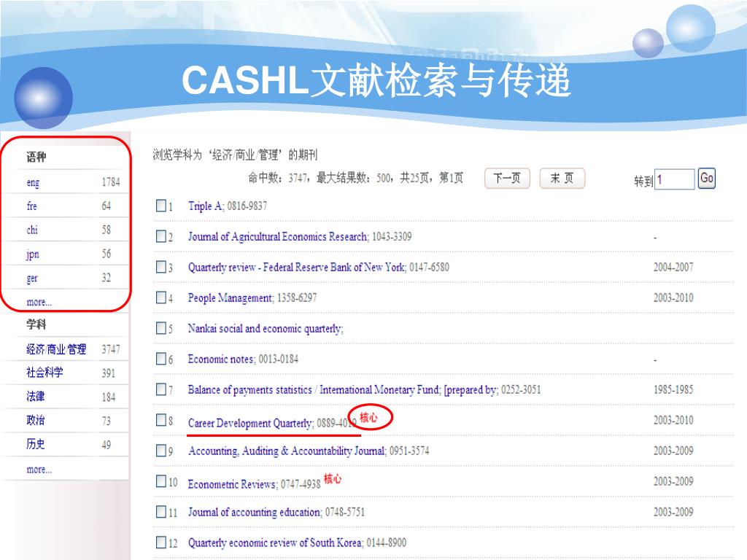Viewport: 747px width, 560px height.
Task: Click the 1784 count beside eng
Action: 111,182
